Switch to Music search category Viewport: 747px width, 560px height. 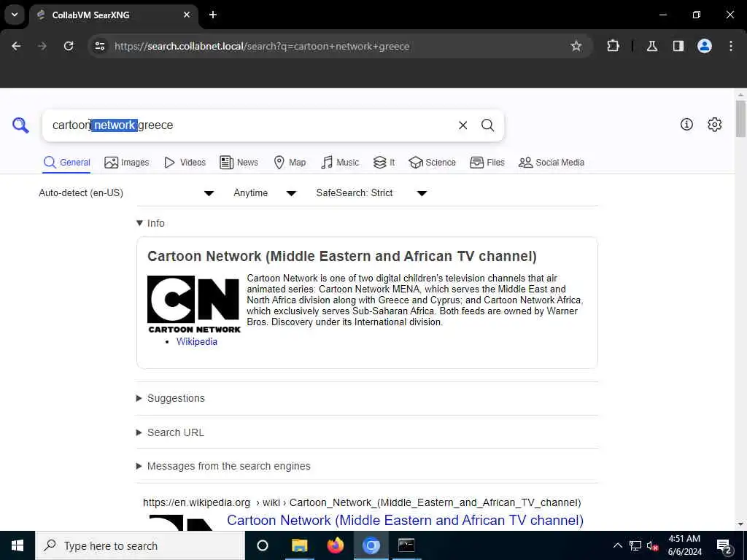(x=340, y=163)
